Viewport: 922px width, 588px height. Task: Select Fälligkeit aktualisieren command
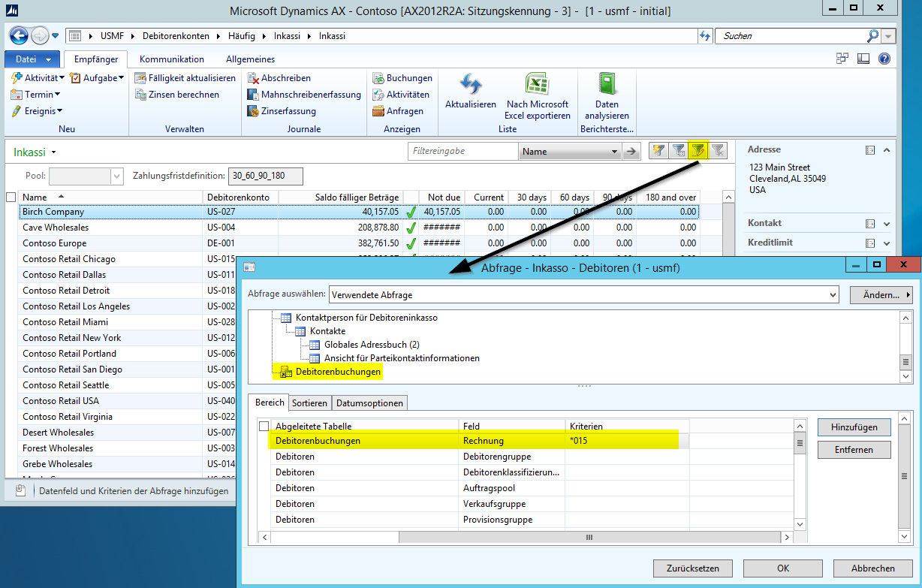point(185,78)
